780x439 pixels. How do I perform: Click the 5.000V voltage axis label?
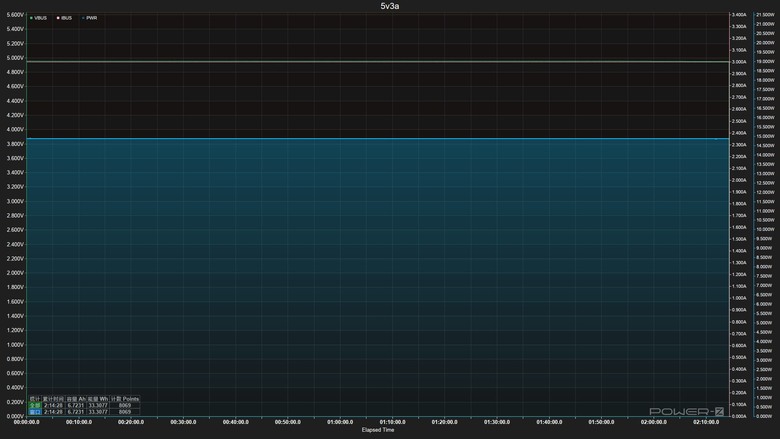click(15, 58)
